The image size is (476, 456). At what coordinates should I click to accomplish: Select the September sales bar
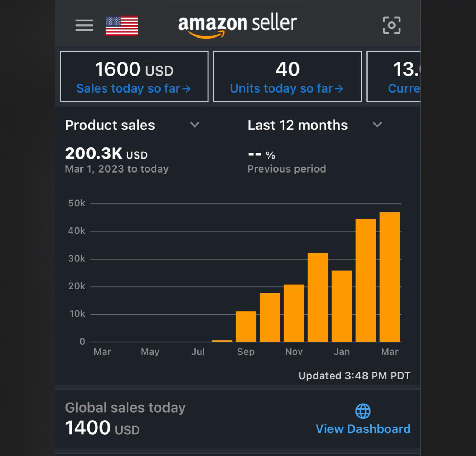tap(246, 327)
